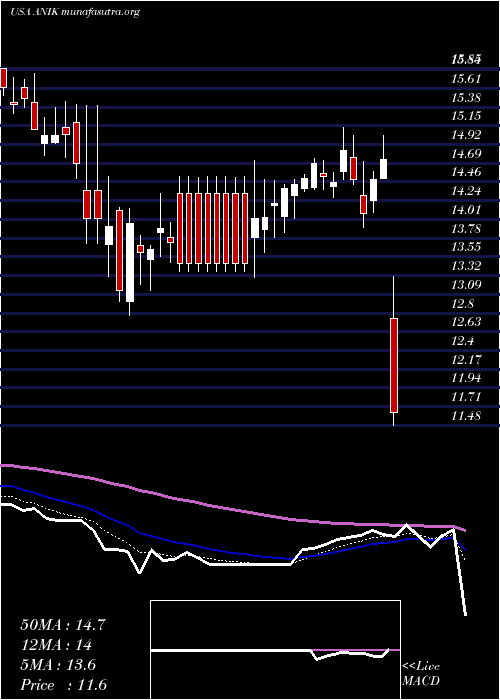Click the 15.38 price axis label
This screenshot has height=700, width=500.
tap(466, 98)
